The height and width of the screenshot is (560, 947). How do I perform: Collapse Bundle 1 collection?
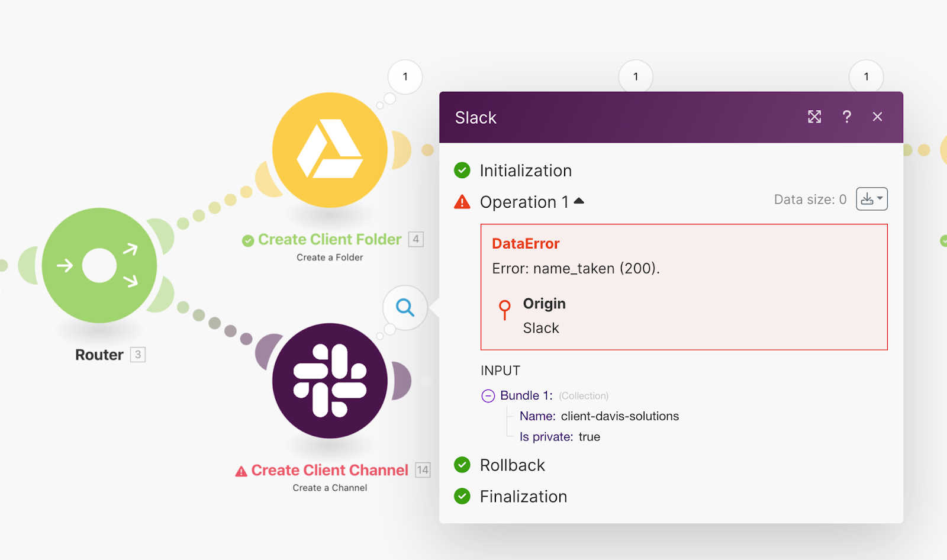(488, 396)
